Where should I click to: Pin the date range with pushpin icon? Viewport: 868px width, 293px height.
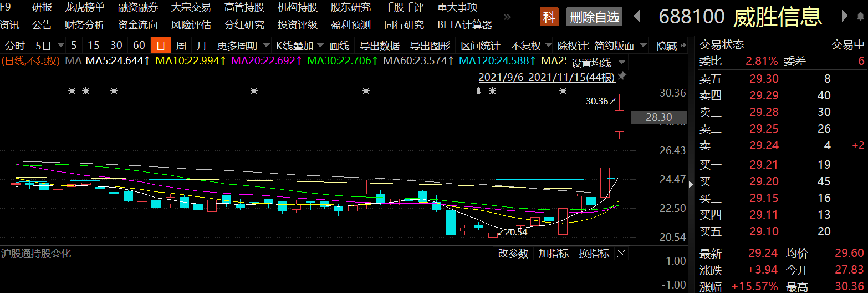(622, 75)
